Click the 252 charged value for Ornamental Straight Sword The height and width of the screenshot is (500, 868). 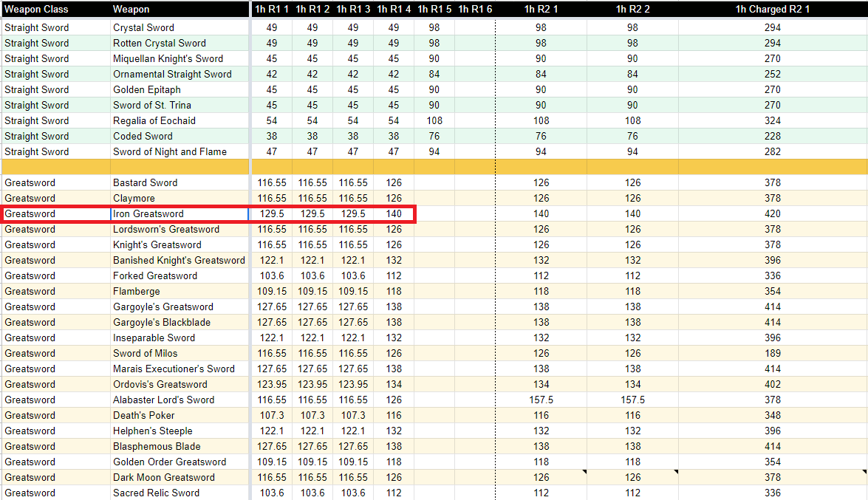pyautogui.click(x=772, y=74)
